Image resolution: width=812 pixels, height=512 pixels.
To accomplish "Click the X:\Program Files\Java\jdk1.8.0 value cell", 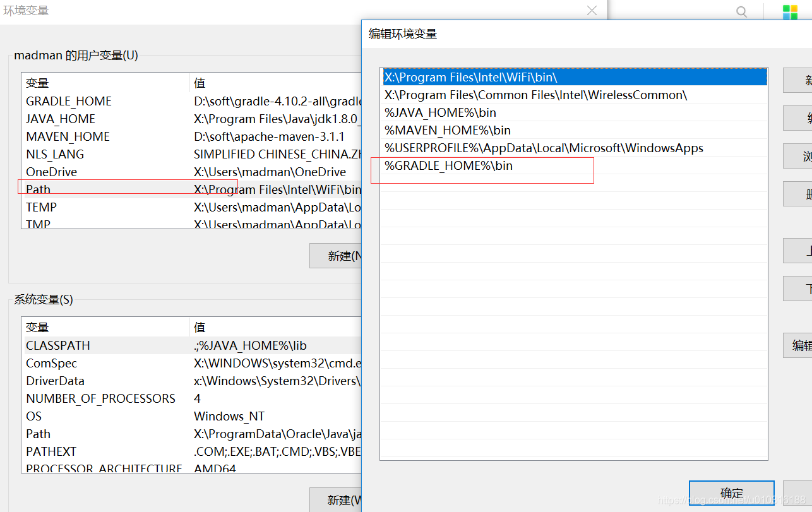I will pyautogui.click(x=276, y=119).
